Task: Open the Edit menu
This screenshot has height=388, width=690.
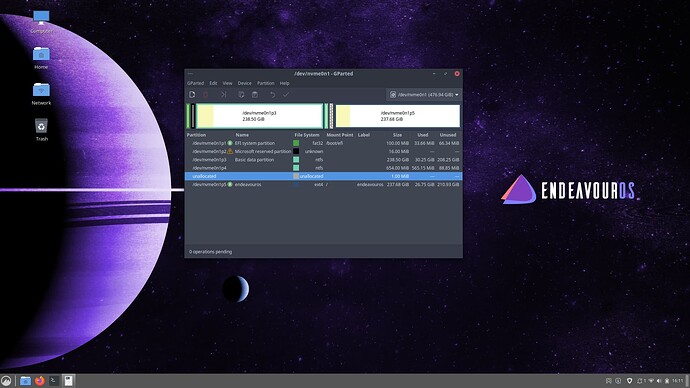Action: (213, 83)
